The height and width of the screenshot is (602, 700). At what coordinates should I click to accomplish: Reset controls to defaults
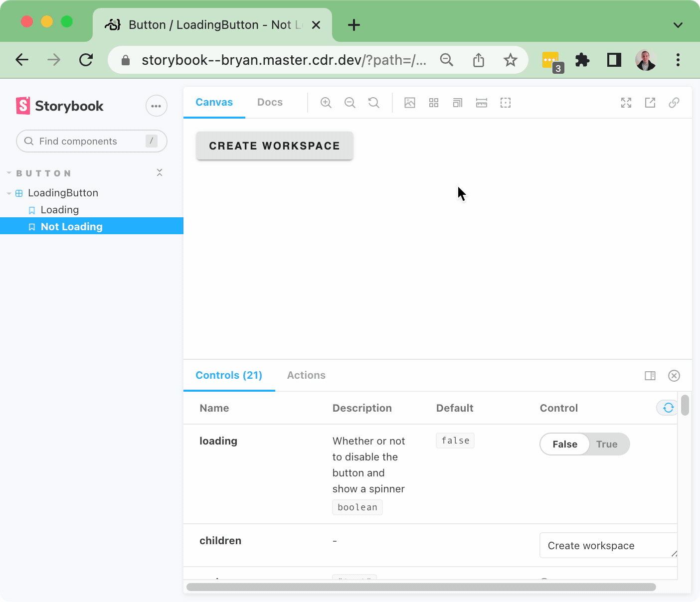pyautogui.click(x=668, y=408)
